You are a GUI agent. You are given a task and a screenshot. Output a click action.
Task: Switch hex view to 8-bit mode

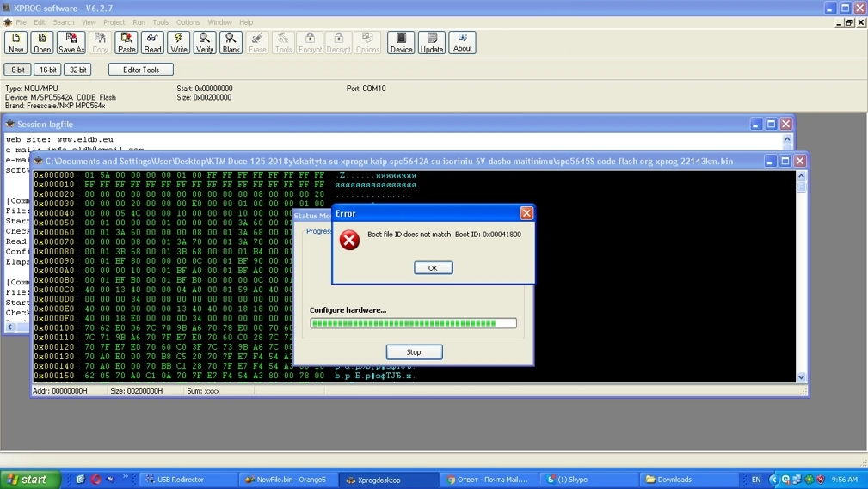tap(17, 70)
